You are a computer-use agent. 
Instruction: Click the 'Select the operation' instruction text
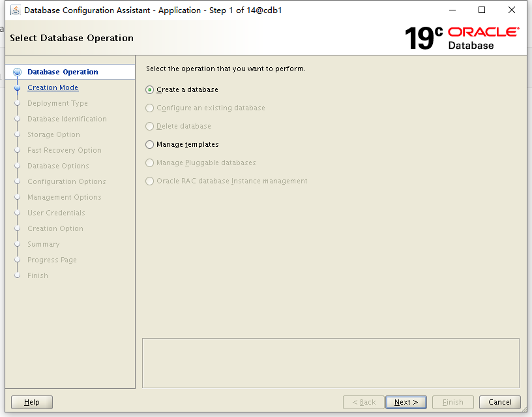point(226,69)
